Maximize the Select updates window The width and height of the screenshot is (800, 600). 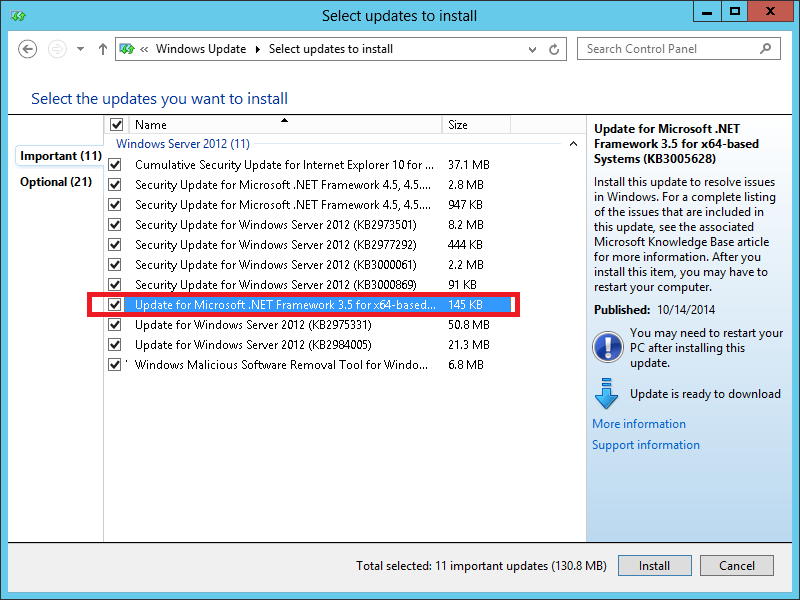pyautogui.click(x=734, y=11)
